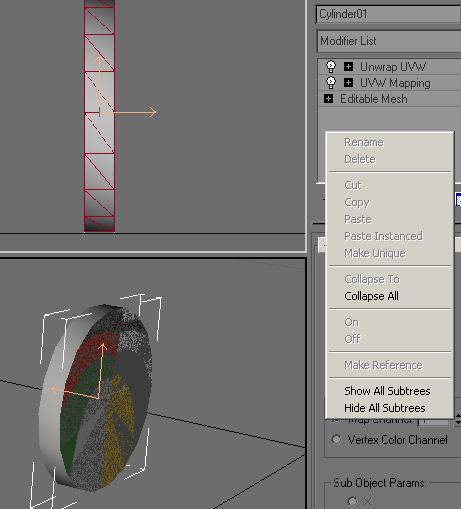Select the X radio in Sub Object Params
The height and width of the screenshot is (509, 461).
click(352, 501)
